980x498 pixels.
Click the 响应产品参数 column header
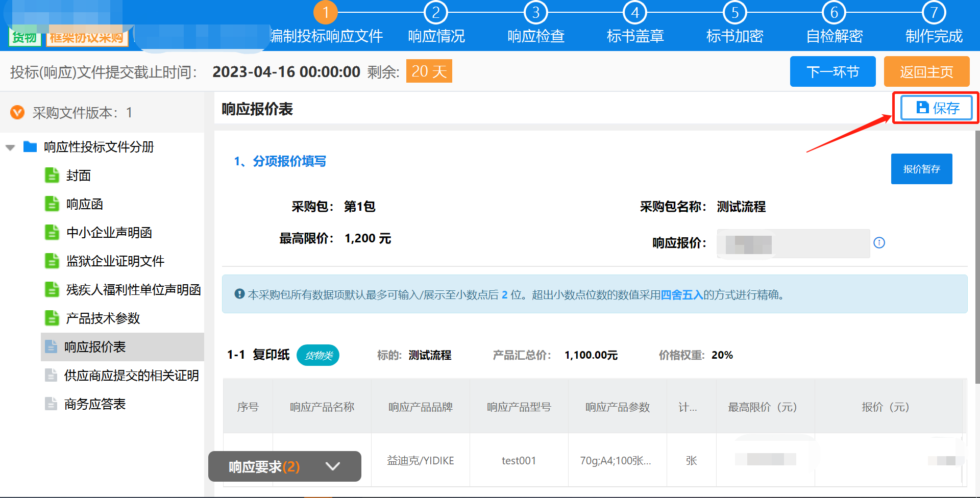pyautogui.click(x=618, y=407)
